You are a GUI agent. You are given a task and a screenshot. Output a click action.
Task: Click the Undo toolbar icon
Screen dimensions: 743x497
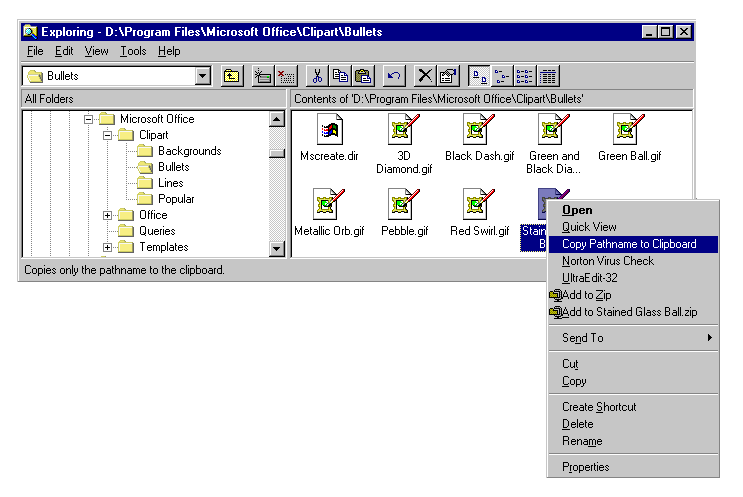click(394, 76)
